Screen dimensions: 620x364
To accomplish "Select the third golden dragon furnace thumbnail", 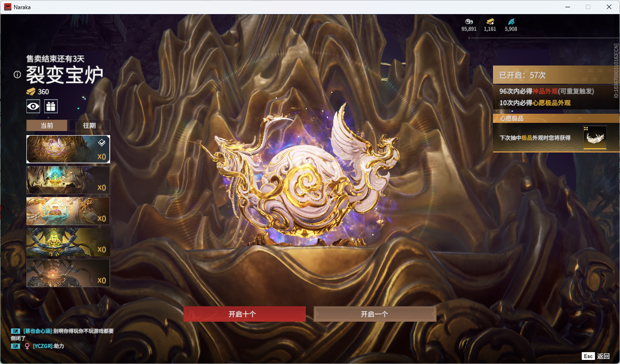I will pos(68,211).
